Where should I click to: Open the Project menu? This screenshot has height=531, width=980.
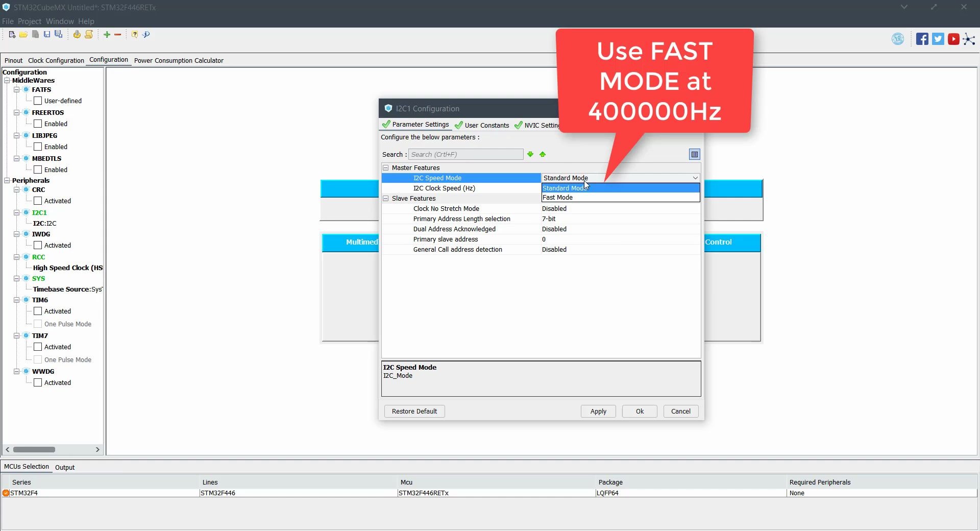coord(29,21)
